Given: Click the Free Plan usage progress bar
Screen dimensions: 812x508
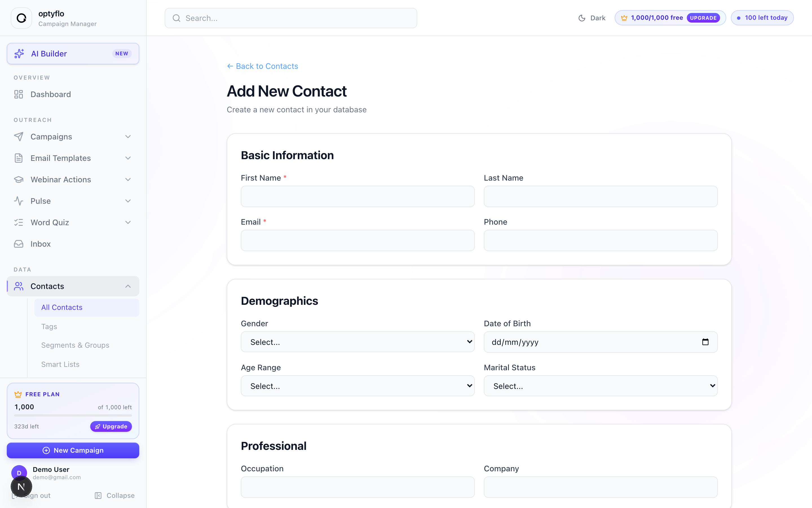Looking at the screenshot, I should [73, 416].
